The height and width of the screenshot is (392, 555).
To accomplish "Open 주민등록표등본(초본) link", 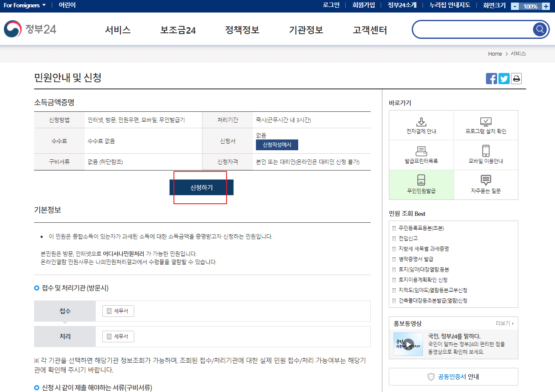I will pyautogui.click(x=421, y=228).
